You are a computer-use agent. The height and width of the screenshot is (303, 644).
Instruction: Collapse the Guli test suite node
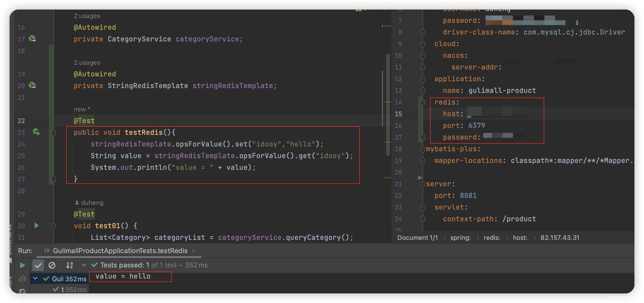(35, 278)
